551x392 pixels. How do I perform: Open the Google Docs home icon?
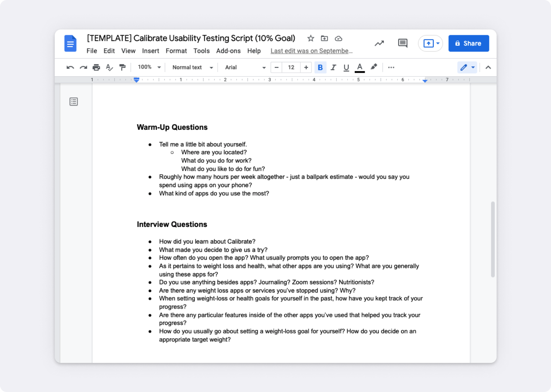pyautogui.click(x=70, y=44)
